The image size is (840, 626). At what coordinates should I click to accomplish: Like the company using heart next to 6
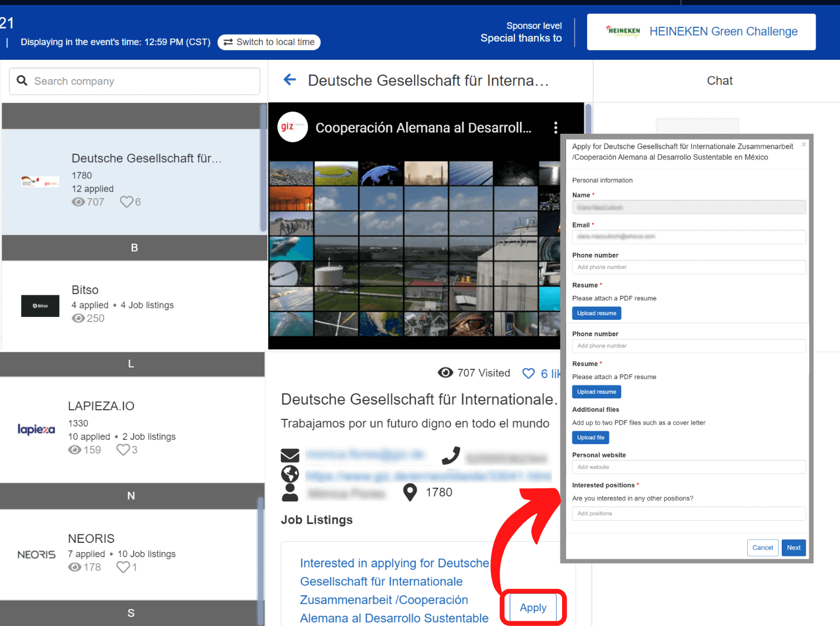[x=528, y=373]
